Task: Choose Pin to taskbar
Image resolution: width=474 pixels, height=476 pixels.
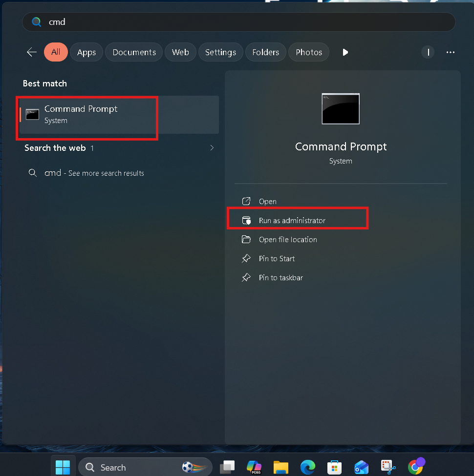Action: (341, 278)
